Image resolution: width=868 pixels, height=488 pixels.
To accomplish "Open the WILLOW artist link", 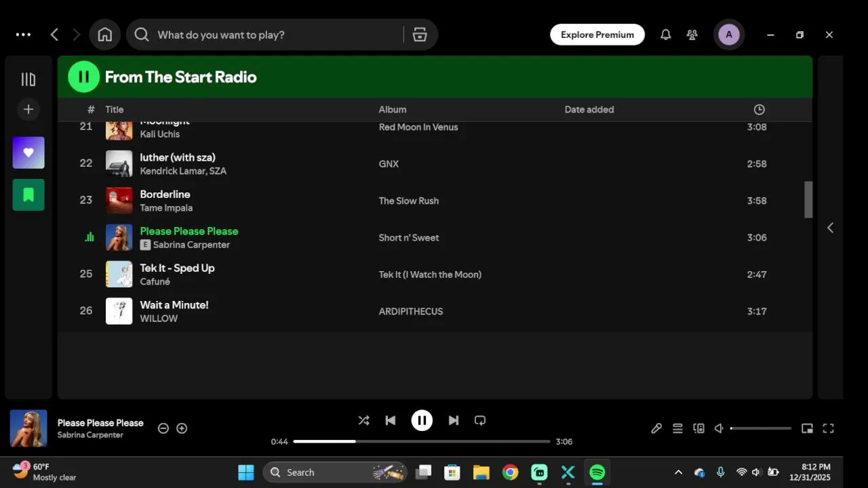I will [159, 319].
